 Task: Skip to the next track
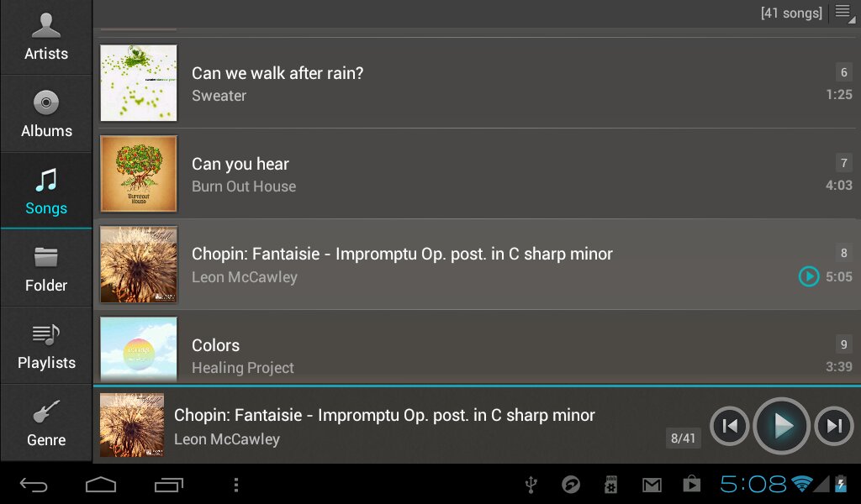[834, 426]
